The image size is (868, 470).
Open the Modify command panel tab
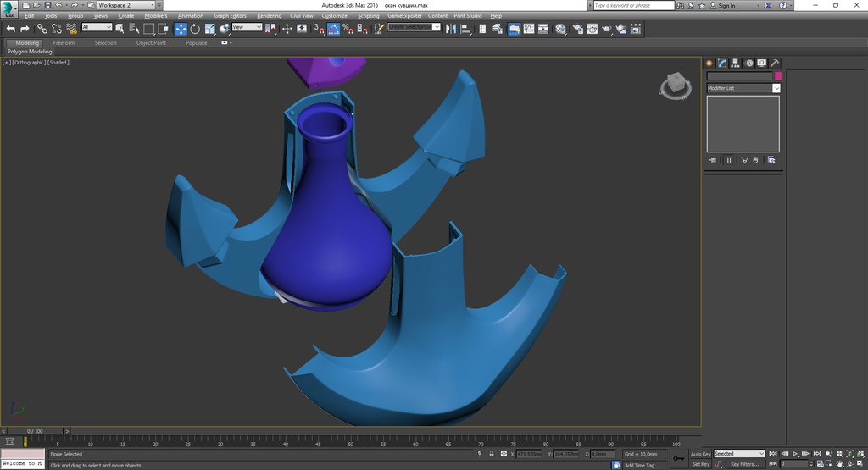pyautogui.click(x=722, y=63)
